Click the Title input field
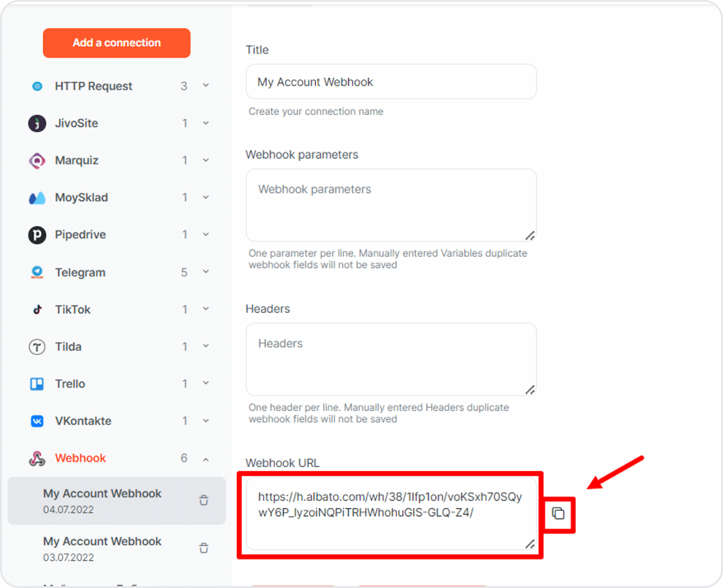 click(391, 82)
